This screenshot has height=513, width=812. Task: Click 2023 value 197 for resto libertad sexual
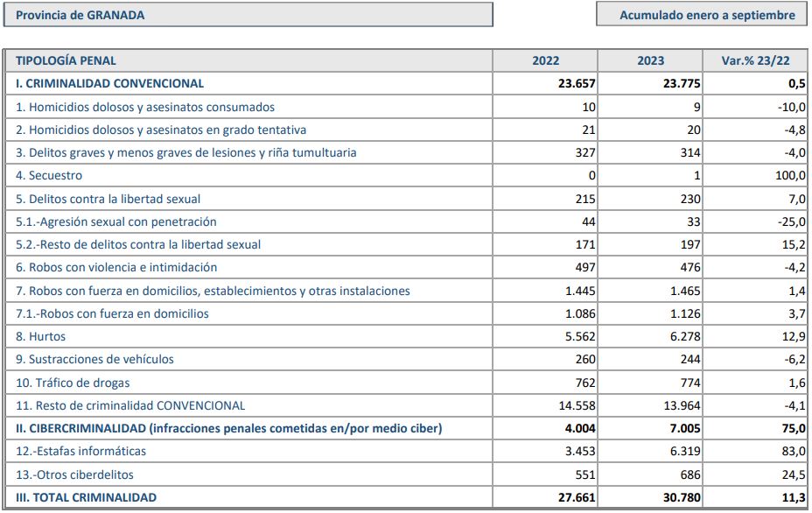[x=690, y=244]
